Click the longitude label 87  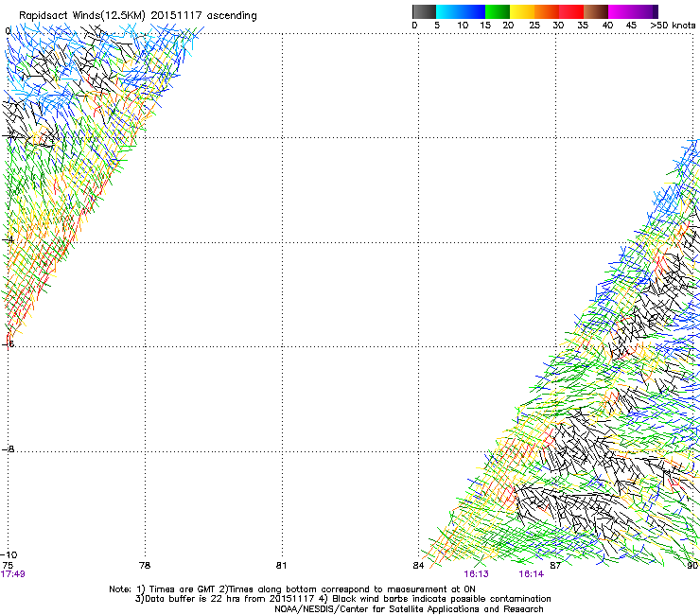(555, 566)
